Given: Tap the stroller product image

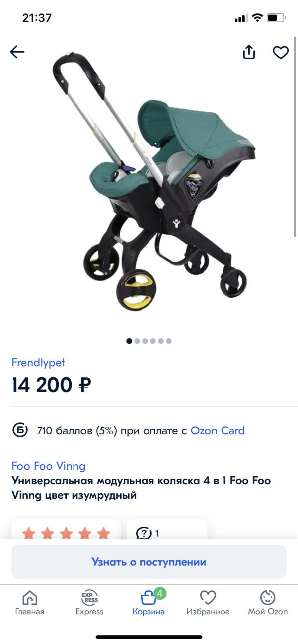Looking at the screenshot, I should point(155,181).
